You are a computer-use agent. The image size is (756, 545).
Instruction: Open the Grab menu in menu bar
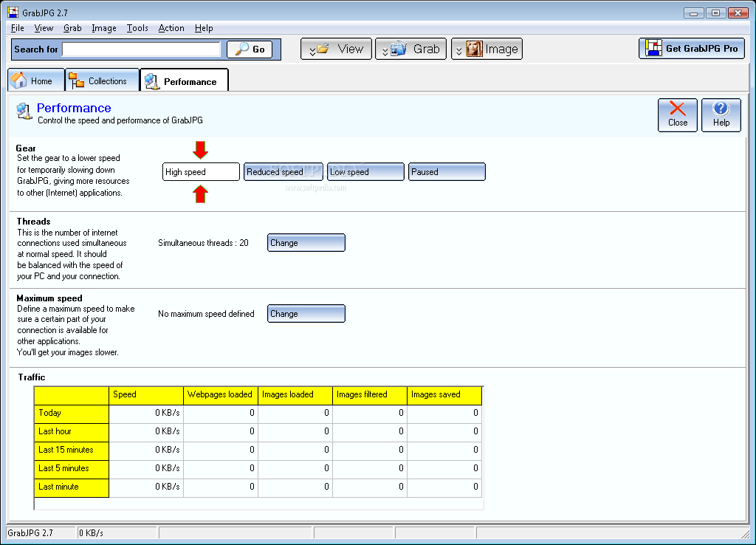click(72, 28)
